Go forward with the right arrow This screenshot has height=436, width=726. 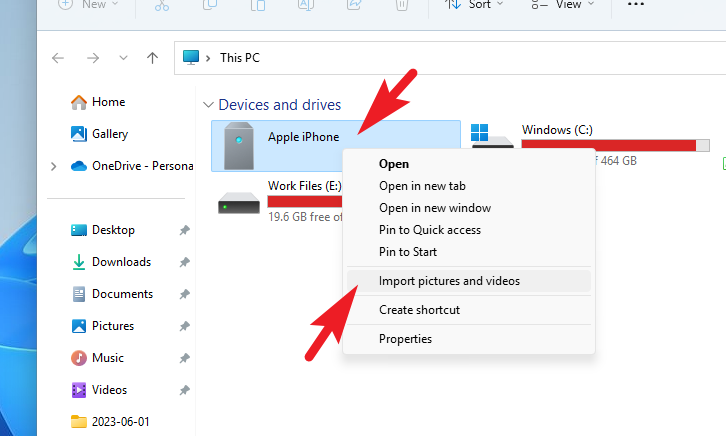(93, 58)
